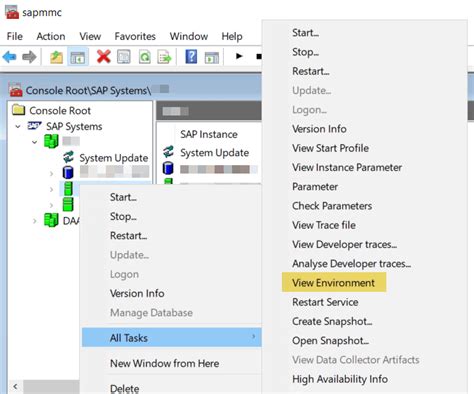Open the Window menu

[189, 36]
